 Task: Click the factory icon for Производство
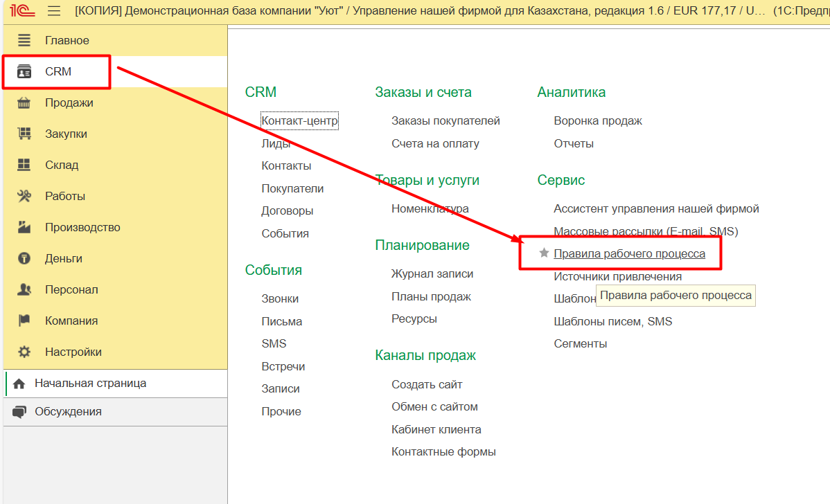(24, 228)
